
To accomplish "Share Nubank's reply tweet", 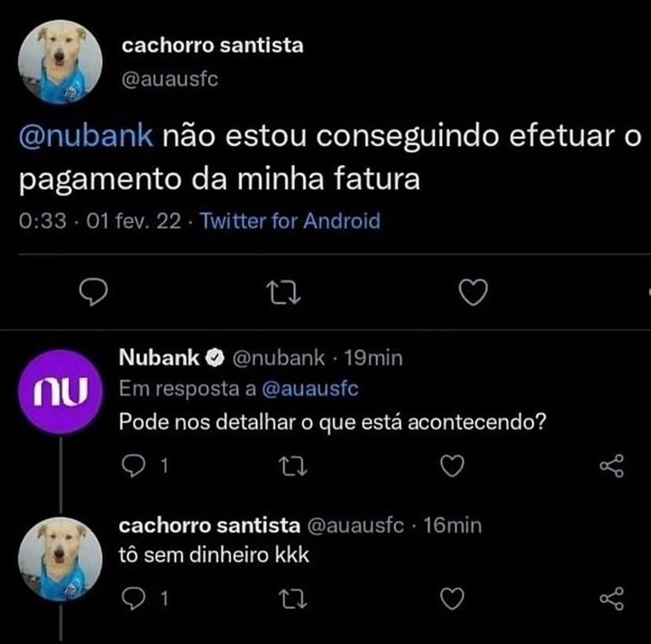I will point(611,466).
